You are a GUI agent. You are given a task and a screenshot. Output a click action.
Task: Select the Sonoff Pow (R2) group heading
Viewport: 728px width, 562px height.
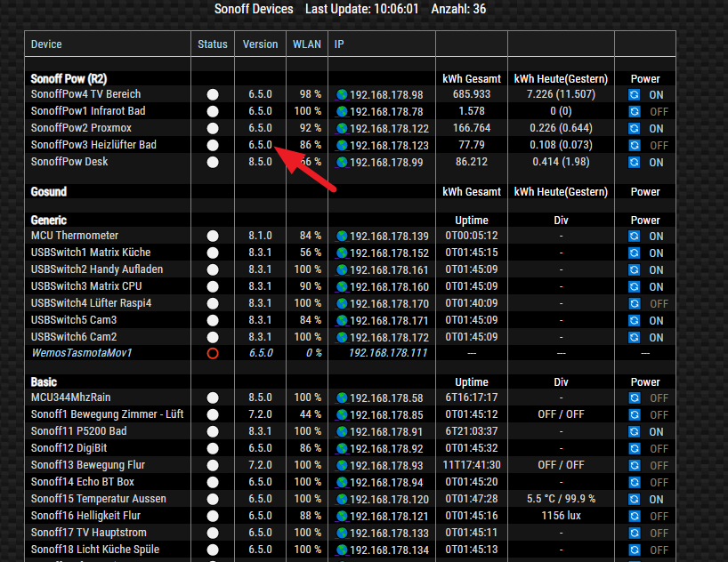click(69, 79)
